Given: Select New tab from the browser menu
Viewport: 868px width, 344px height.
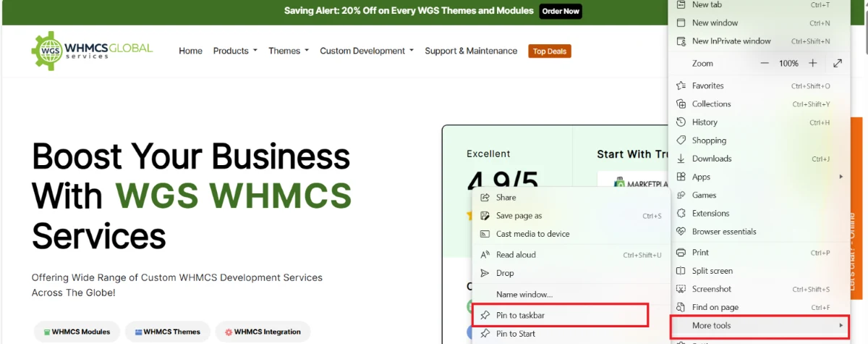Looking at the screenshot, I should (x=759, y=4).
